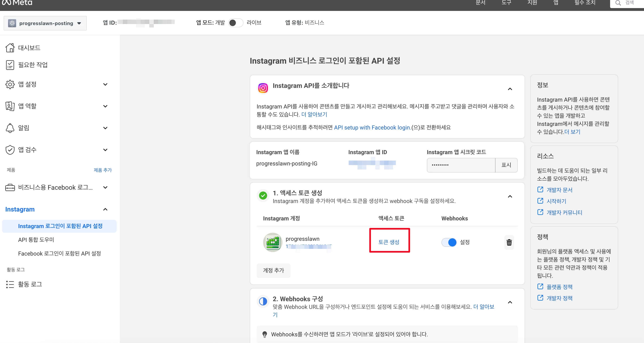Viewport: 644px width, 343px height.
Task: Click the Instagram logo icon
Action: [x=263, y=88]
